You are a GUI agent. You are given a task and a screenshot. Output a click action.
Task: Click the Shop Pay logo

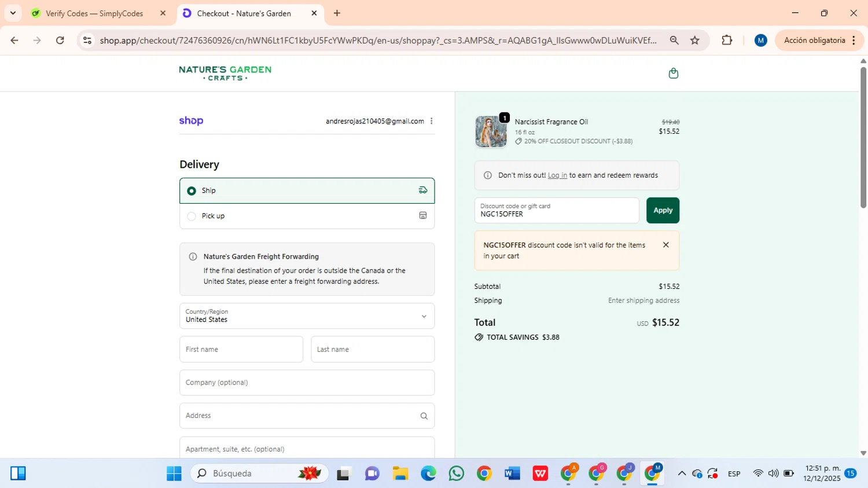[x=191, y=121]
